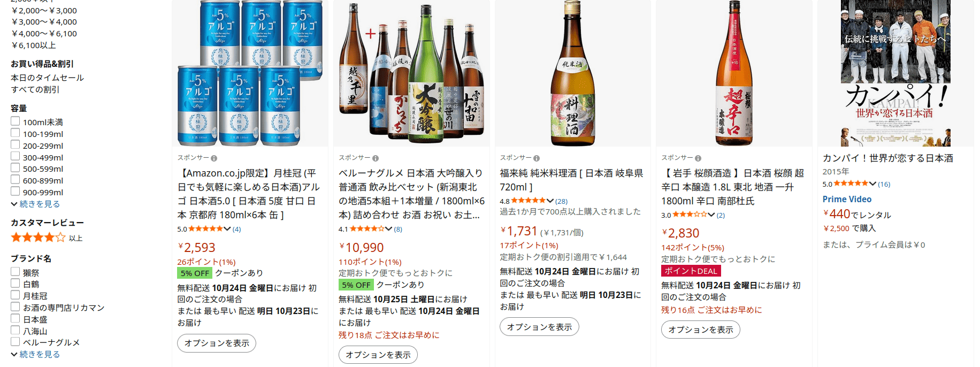This screenshot has width=980, height=367.
Task: Open the 桜顔 超辛口 bottle thumbnail
Action: pos(734,73)
